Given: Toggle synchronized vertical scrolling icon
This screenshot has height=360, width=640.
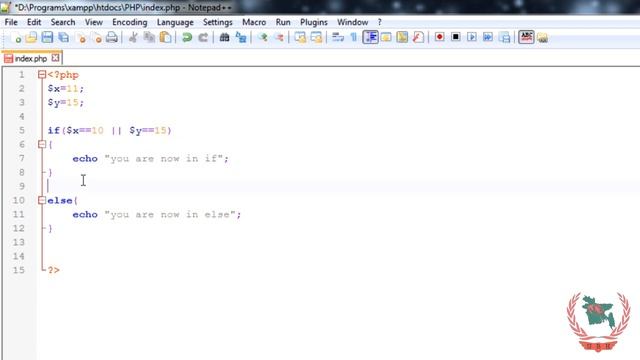Looking at the screenshot, I should [x=300, y=38].
